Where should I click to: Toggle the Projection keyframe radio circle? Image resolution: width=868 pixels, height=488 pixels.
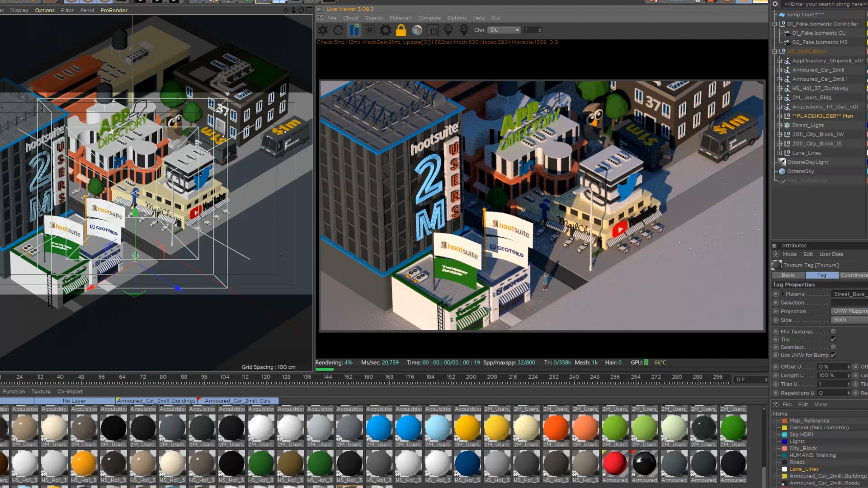776,311
